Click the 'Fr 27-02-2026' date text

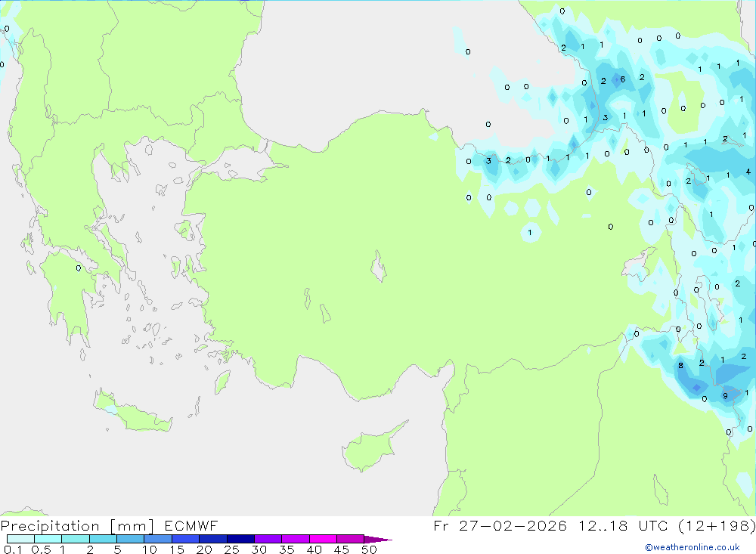point(500,525)
